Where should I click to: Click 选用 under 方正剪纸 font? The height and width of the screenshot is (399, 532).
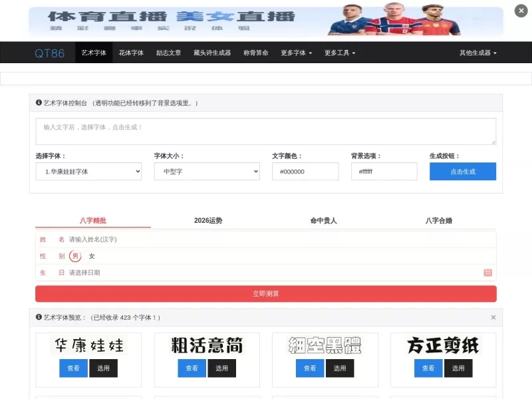(458, 368)
